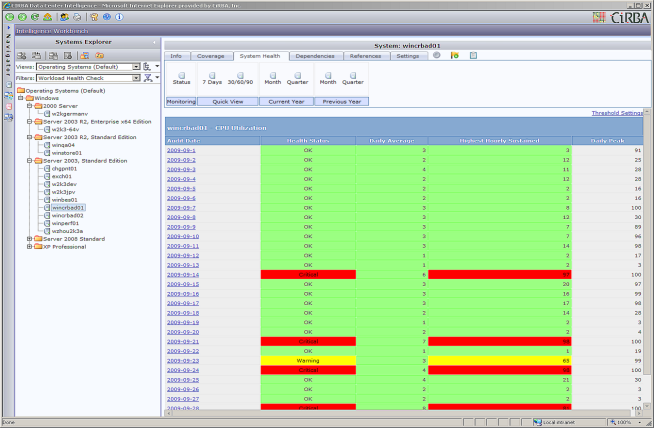Image resolution: width=654 pixels, height=428 pixels.
Task: Open the Previous Year Quarter report
Action: click(353, 76)
